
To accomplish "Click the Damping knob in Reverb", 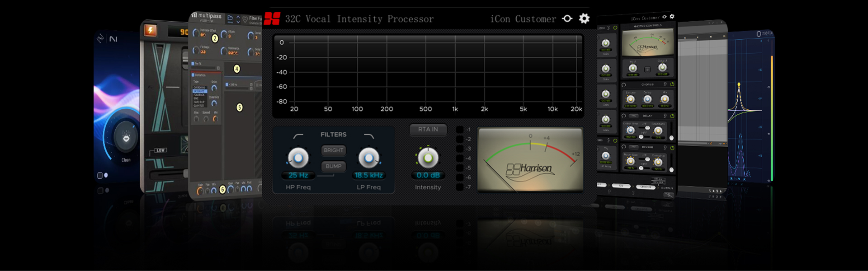I will pos(658,162).
